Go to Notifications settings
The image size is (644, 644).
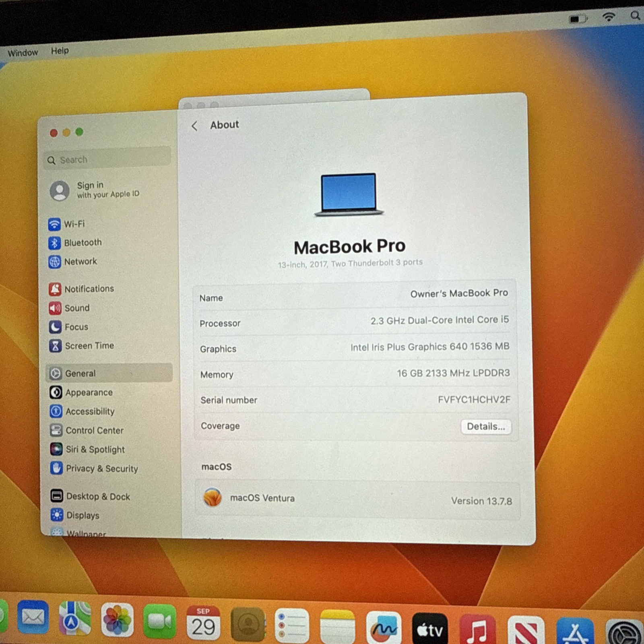(82, 289)
